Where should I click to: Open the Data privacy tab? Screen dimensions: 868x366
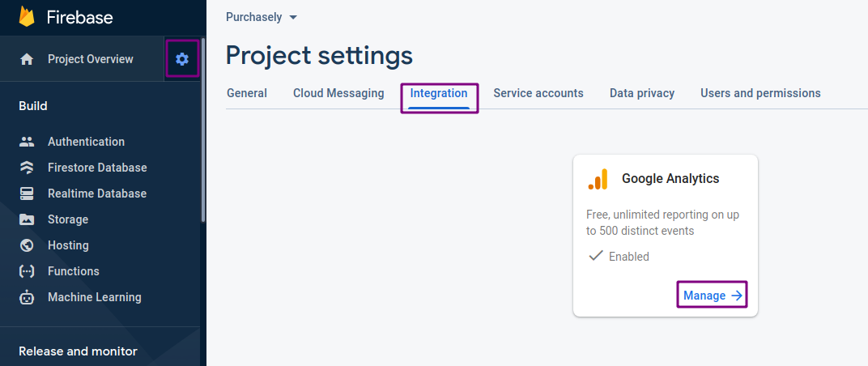click(642, 93)
